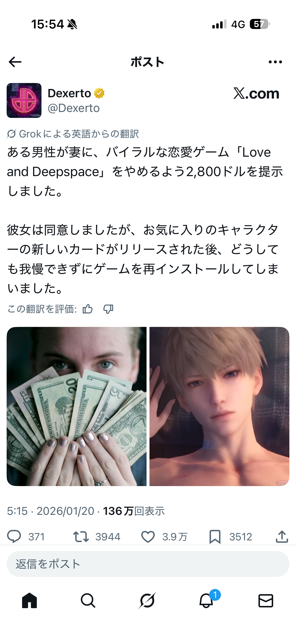Viewport: 296px width, 644px height.
Task: Open the game character image
Action: pyautogui.click(x=219, y=406)
